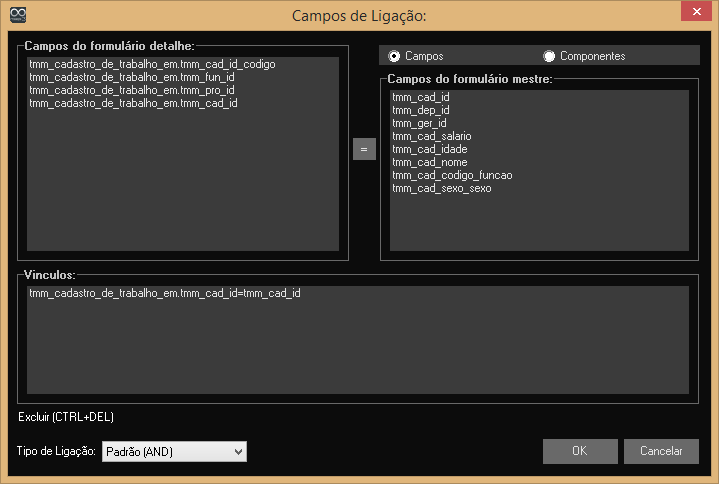Image resolution: width=719 pixels, height=484 pixels.
Task: Select the Componentes radio button
Action: click(549, 56)
